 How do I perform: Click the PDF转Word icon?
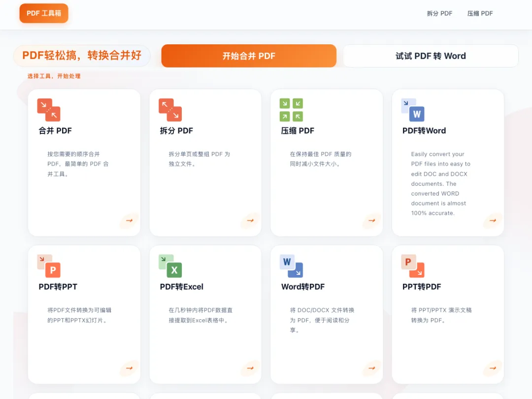413,110
